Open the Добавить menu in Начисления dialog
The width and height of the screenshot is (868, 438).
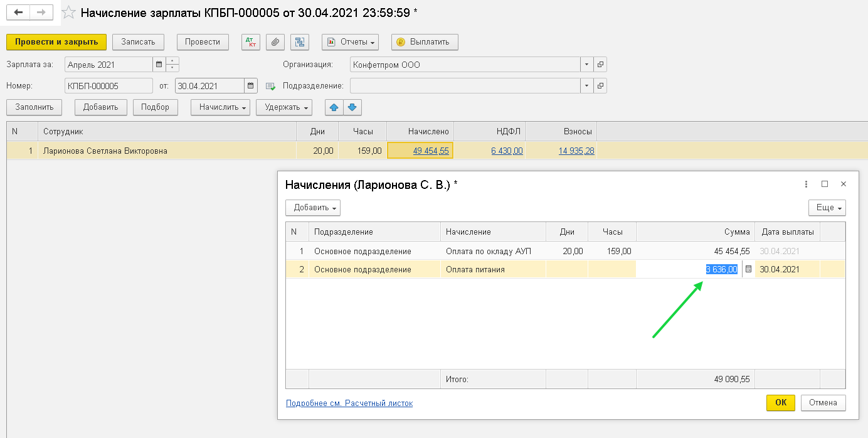click(312, 208)
